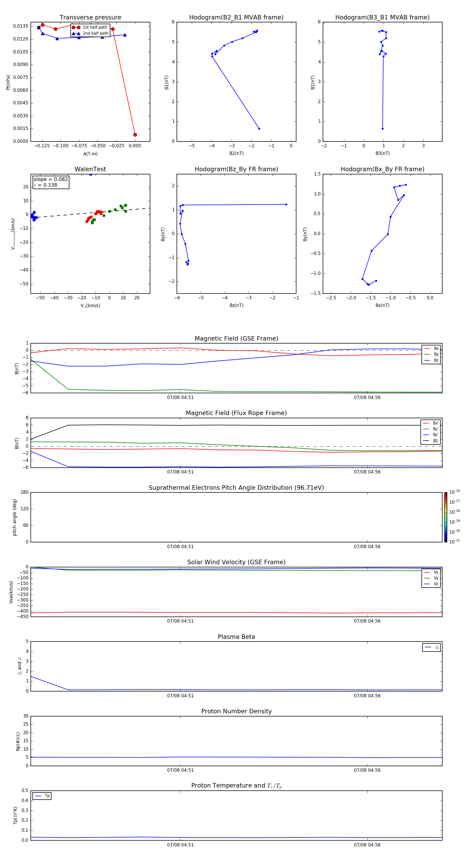Click the lowest red point in the Transverse pressure plot

pos(135,135)
